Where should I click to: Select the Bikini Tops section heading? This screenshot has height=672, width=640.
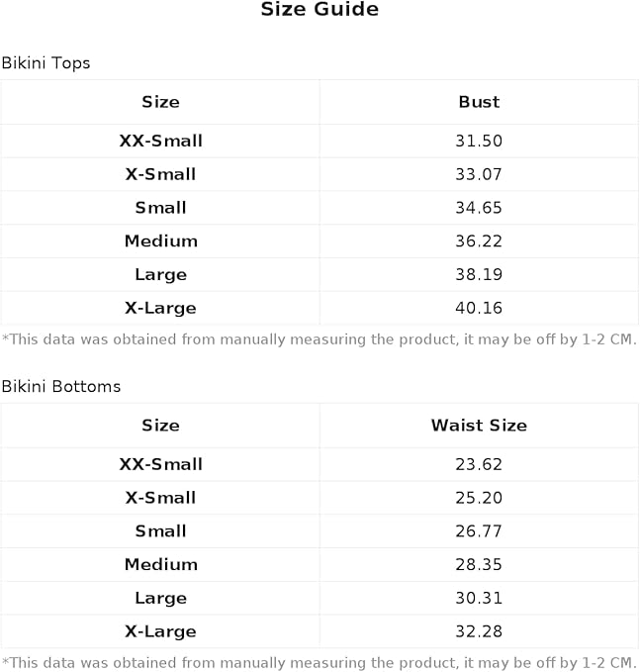click(x=46, y=62)
